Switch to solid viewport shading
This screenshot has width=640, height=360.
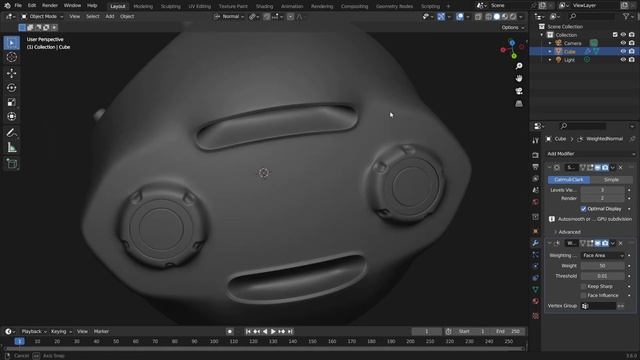[x=496, y=17]
